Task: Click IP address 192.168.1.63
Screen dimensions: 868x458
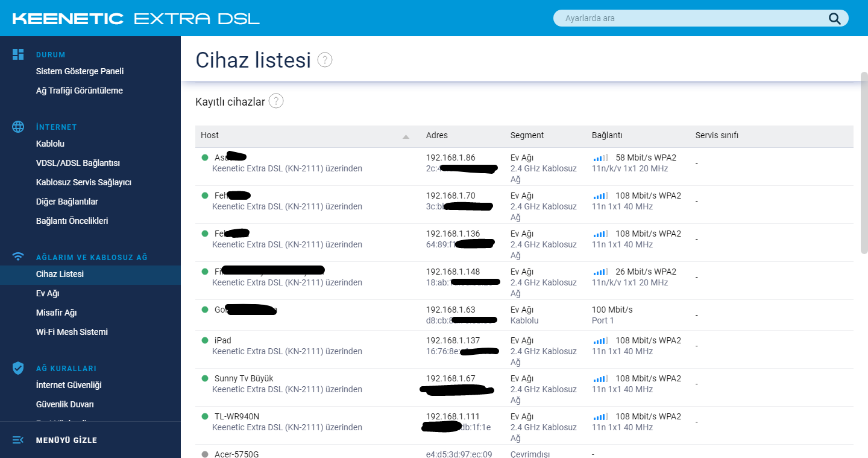Action: 451,310
